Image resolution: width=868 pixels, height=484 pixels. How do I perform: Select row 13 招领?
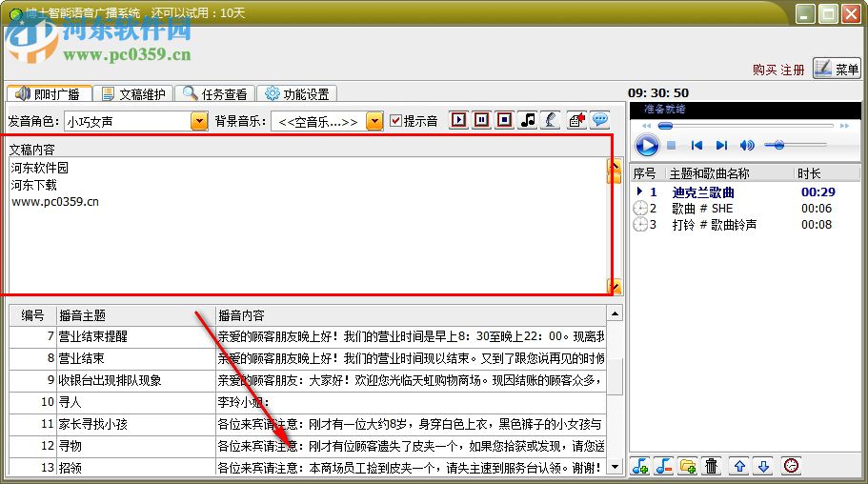point(308,468)
